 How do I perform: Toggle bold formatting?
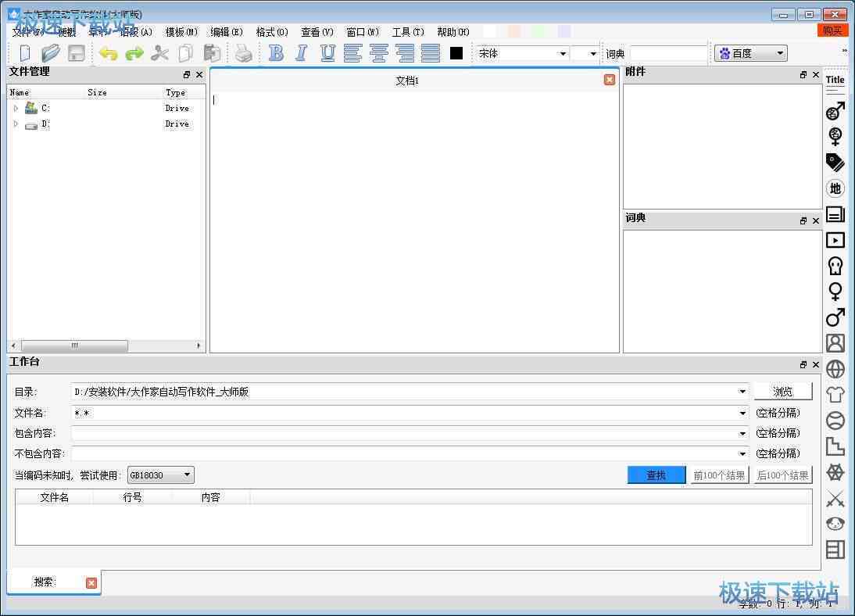coord(277,53)
